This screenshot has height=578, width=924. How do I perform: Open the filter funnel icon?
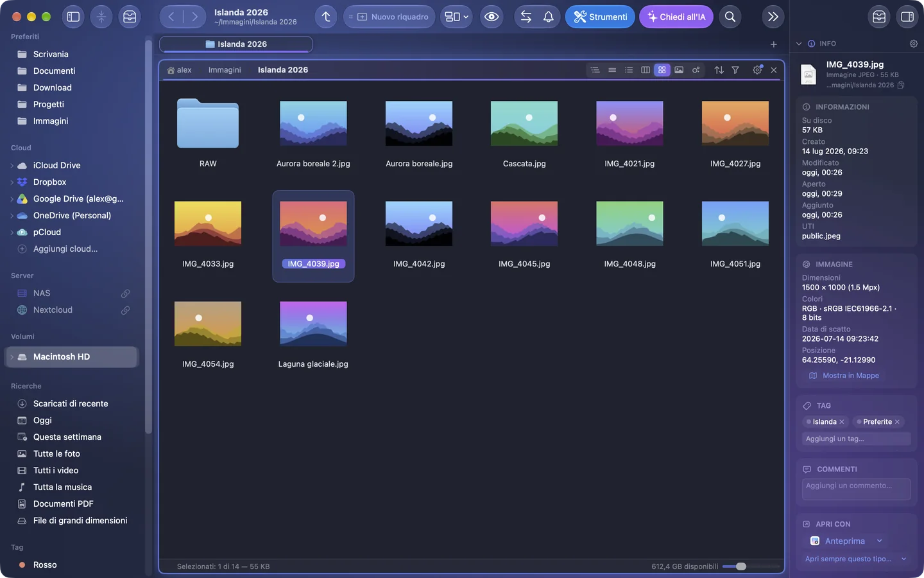(735, 70)
